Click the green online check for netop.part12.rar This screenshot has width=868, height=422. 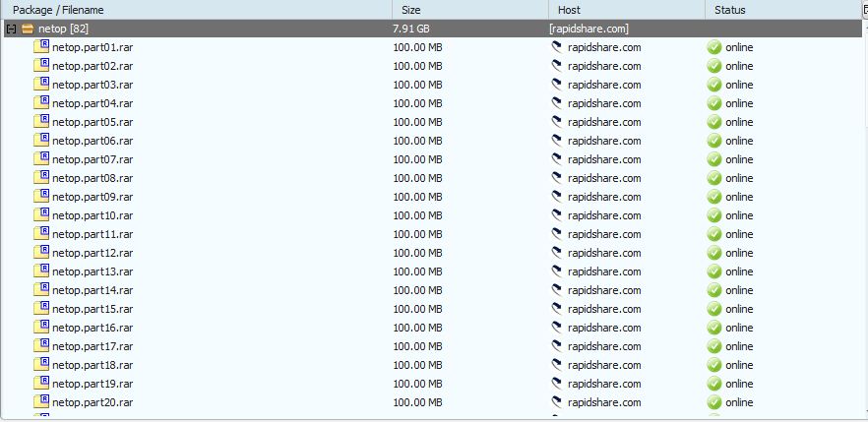[x=714, y=253]
